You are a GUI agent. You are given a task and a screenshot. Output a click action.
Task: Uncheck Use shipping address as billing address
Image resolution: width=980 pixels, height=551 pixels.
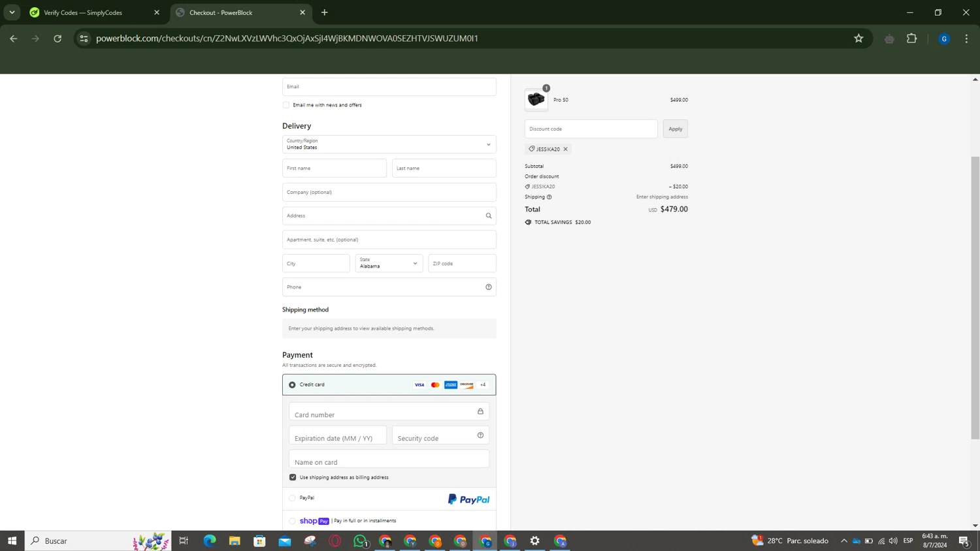293,477
